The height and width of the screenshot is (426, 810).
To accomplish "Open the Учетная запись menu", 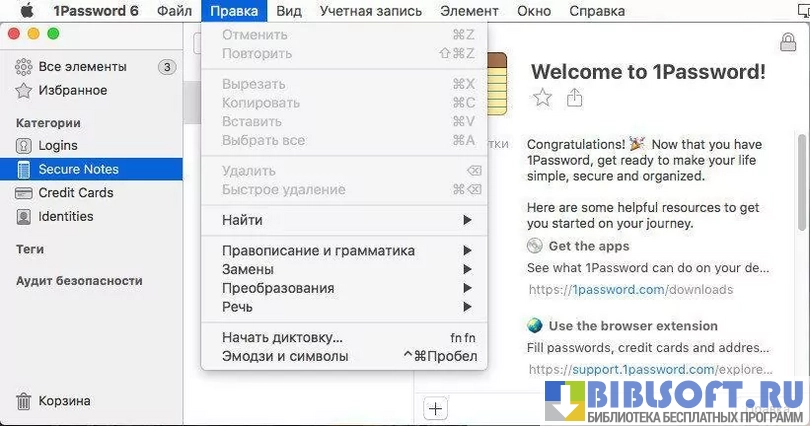I will tap(372, 11).
